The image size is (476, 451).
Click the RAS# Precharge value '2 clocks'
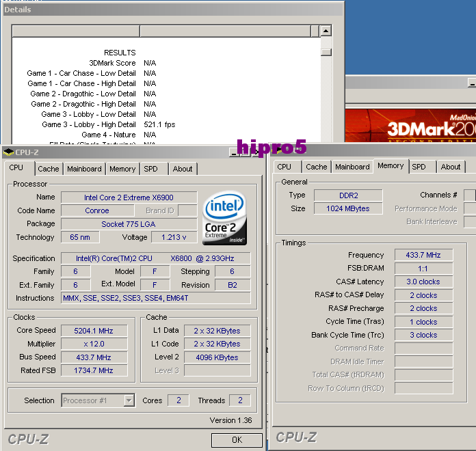pos(423,308)
